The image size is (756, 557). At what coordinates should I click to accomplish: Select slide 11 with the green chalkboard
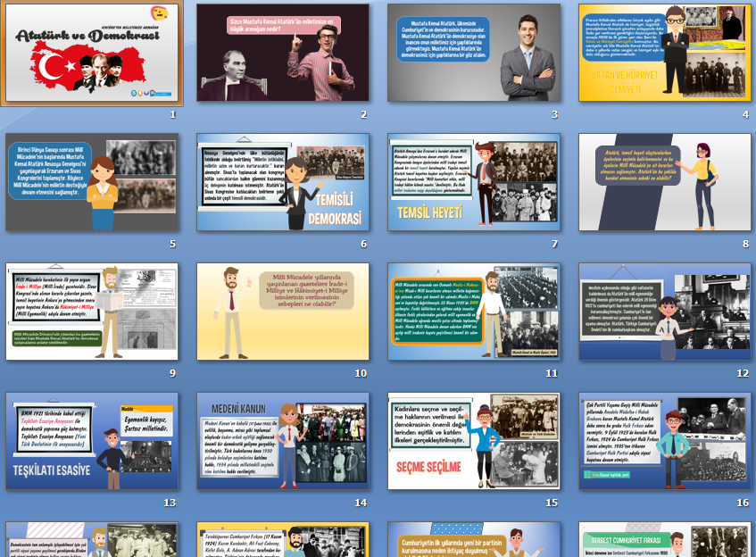point(474,312)
